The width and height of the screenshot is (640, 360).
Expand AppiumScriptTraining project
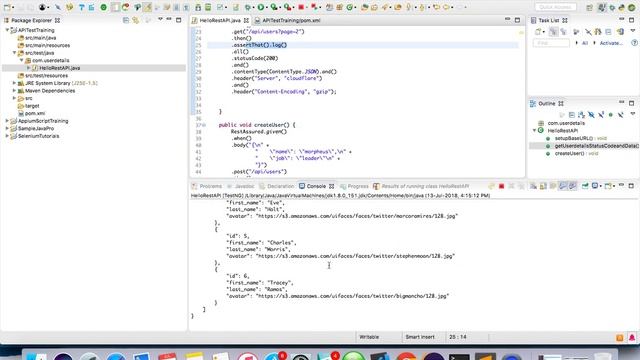point(7,121)
